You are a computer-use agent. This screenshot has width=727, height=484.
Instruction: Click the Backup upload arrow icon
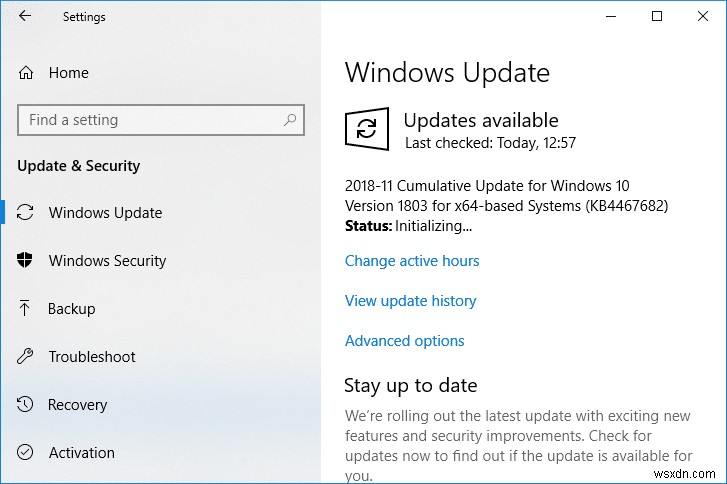pyautogui.click(x=26, y=309)
